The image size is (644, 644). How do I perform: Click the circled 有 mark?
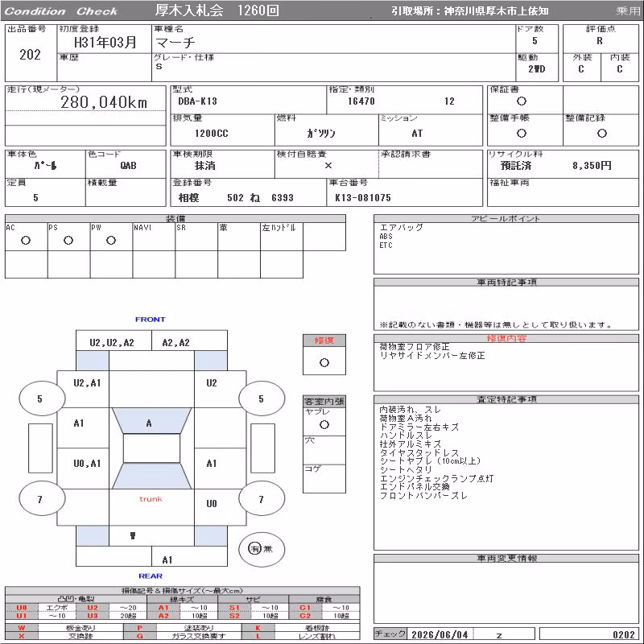click(254, 548)
